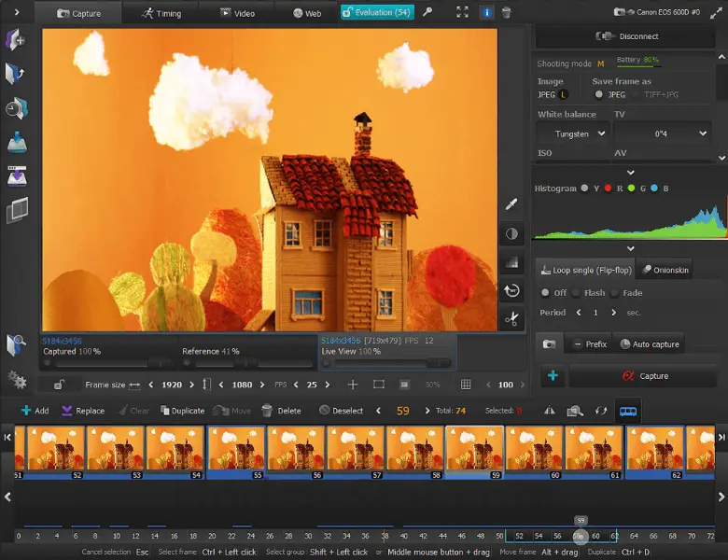Choose the Flash loop mode
The height and width of the screenshot is (560, 728).
click(x=576, y=293)
